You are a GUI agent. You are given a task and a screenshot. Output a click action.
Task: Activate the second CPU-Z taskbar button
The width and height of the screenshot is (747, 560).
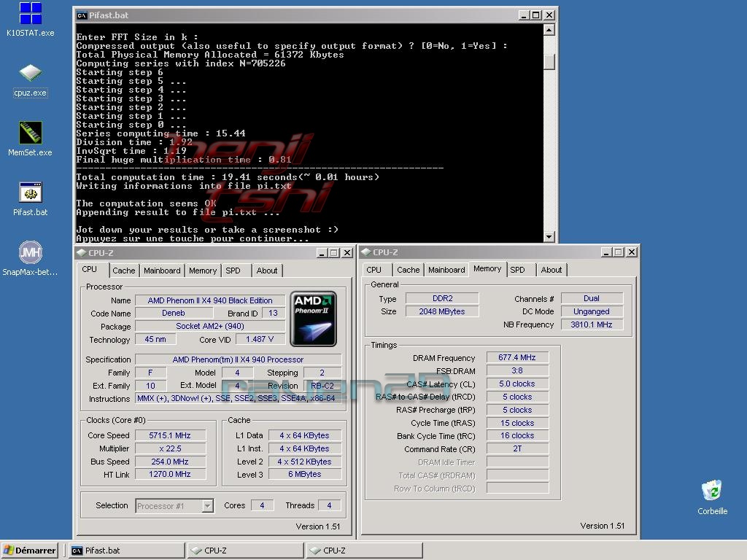tap(365, 551)
